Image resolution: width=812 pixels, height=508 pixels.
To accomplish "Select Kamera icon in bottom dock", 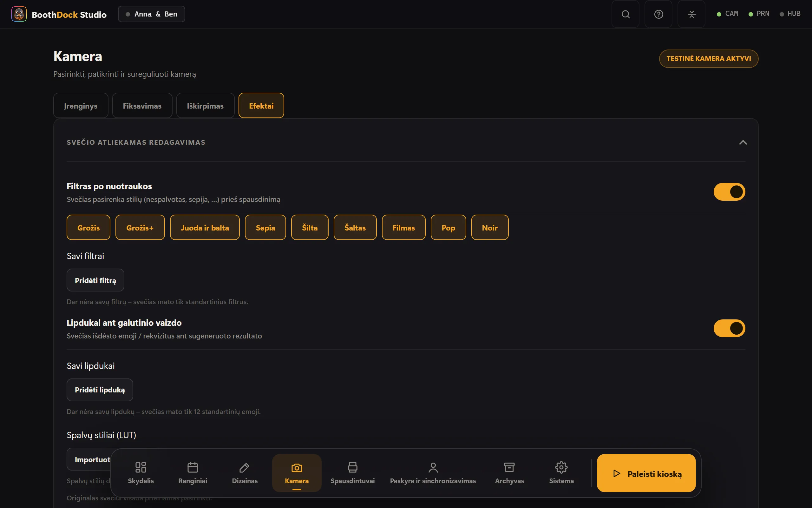I will point(297,473).
